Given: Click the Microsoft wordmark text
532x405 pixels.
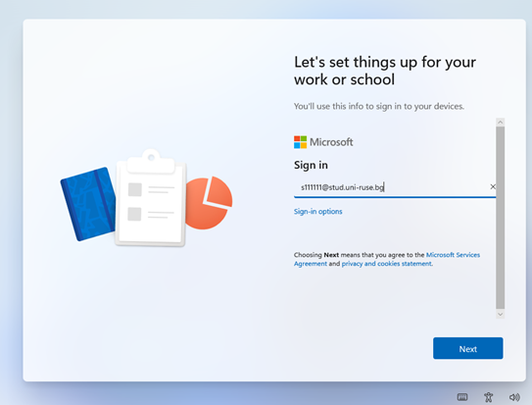Looking at the screenshot, I should 331,142.
